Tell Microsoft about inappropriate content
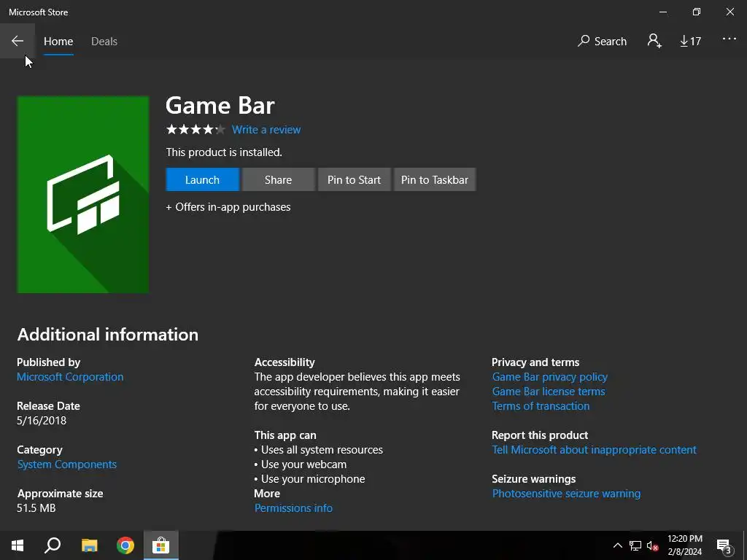 594,450
